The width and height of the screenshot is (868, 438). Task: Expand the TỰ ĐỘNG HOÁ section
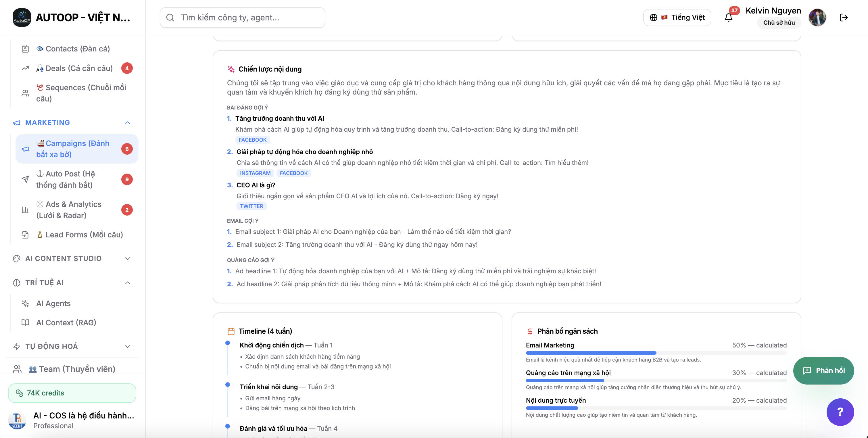pyautogui.click(x=127, y=346)
